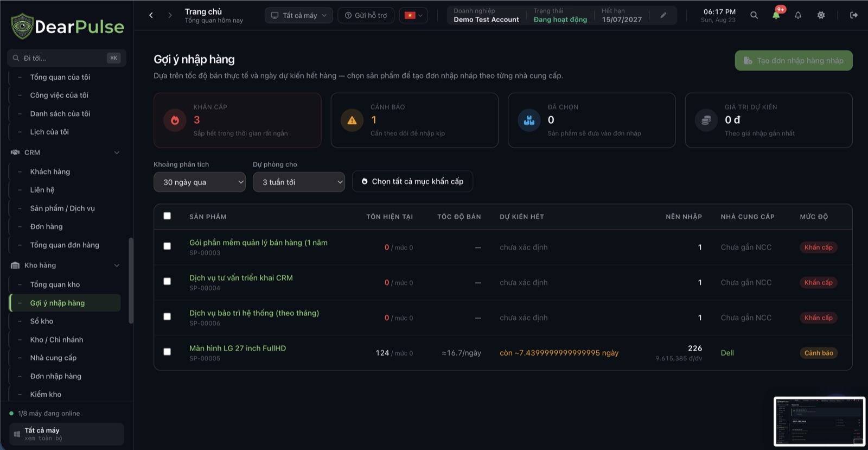Go forward with the right arrow icon

[170, 15]
